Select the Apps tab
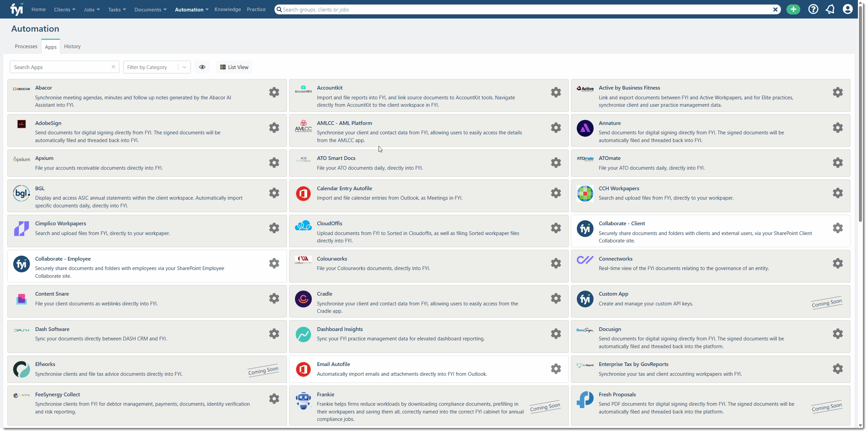This screenshot has width=868, height=433. coord(51,47)
